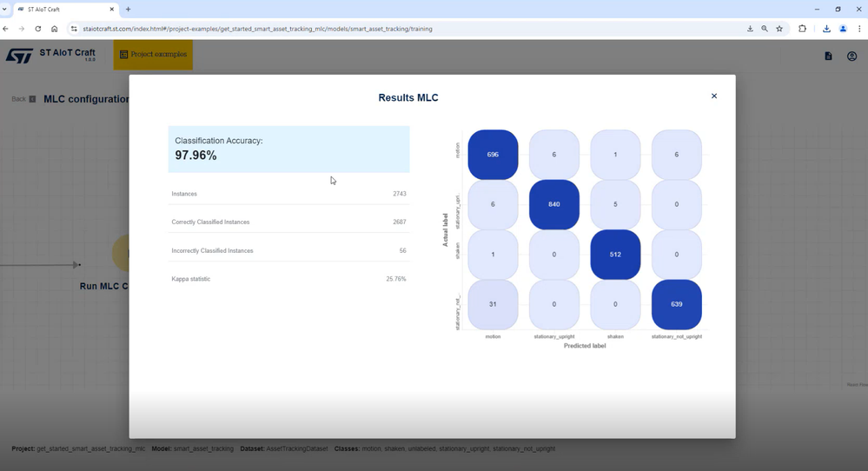The height and width of the screenshot is (471, 868).
Task: Click the browser forward arrow
Action: coord(22,29)
